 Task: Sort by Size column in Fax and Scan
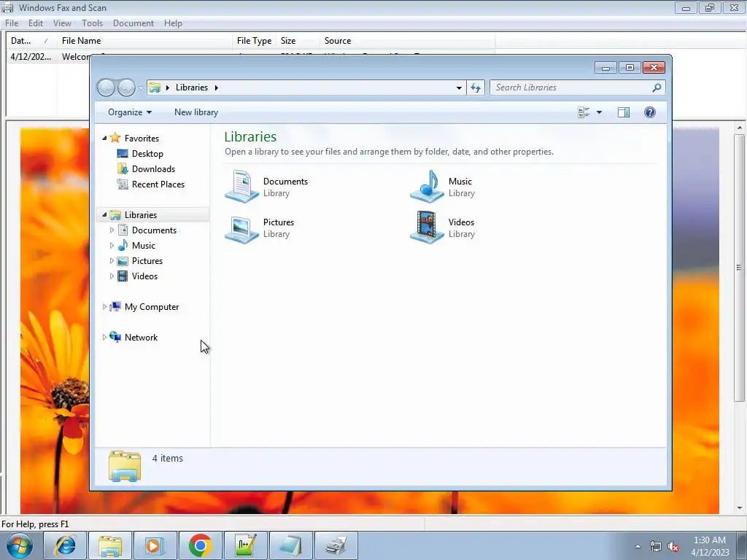tap(298, 41)
